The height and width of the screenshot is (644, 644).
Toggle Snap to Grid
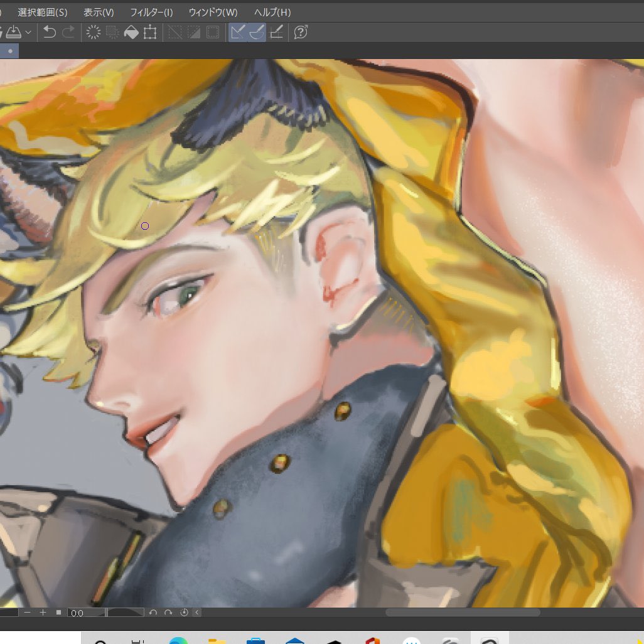pyautogui.click(x=276, y=32)
